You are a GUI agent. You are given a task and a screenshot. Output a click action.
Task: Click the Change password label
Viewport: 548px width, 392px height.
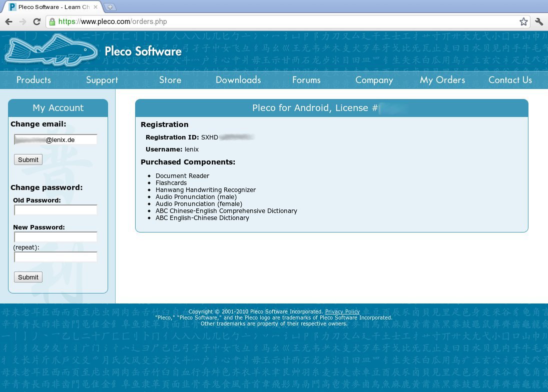click(x=47, y=187)
